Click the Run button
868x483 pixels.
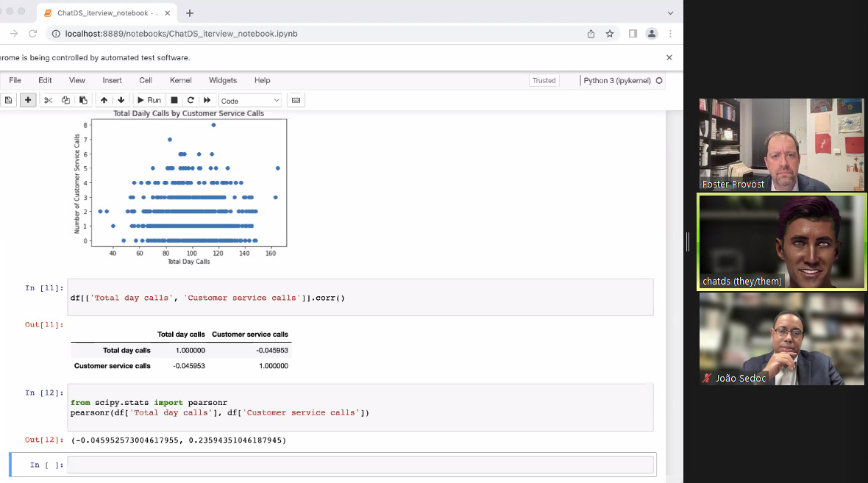click(x=149, y=100)
